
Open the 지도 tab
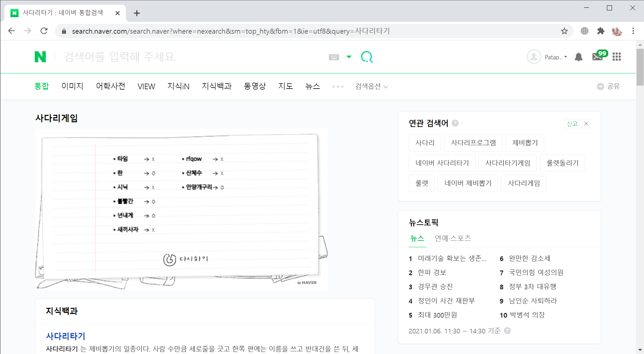(285, 86)
